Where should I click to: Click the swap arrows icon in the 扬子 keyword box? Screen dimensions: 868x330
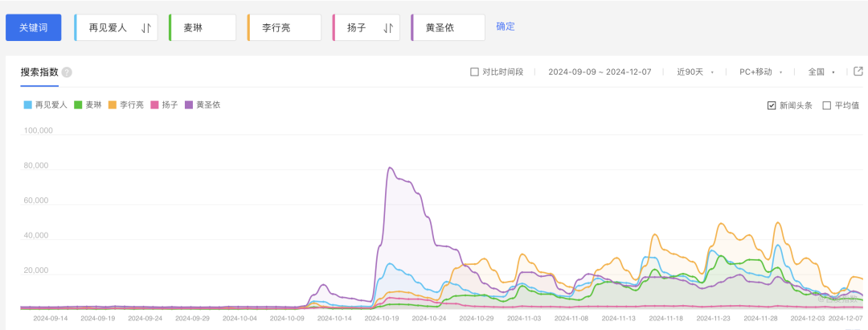point(388,27)
